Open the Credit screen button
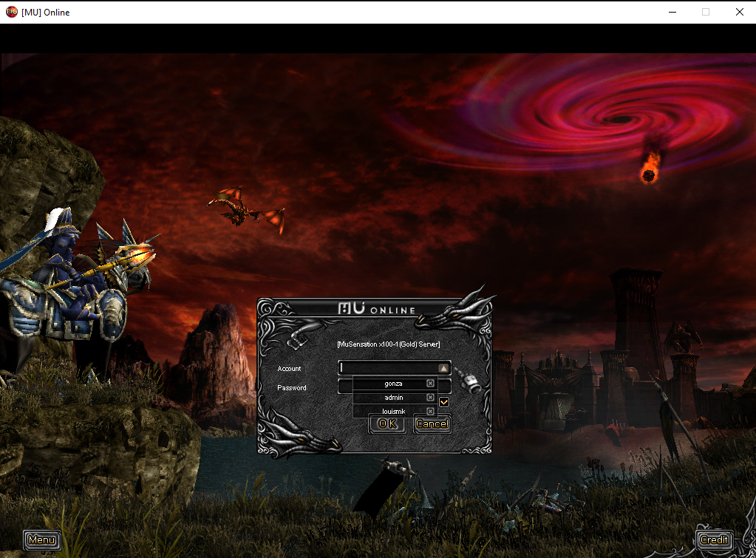The image size is (756, 558). coord(714,540)
